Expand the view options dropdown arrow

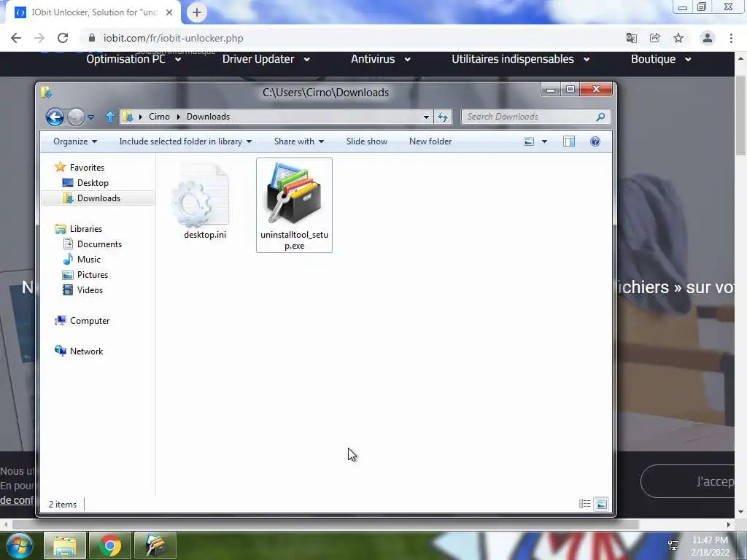(544, 141)
